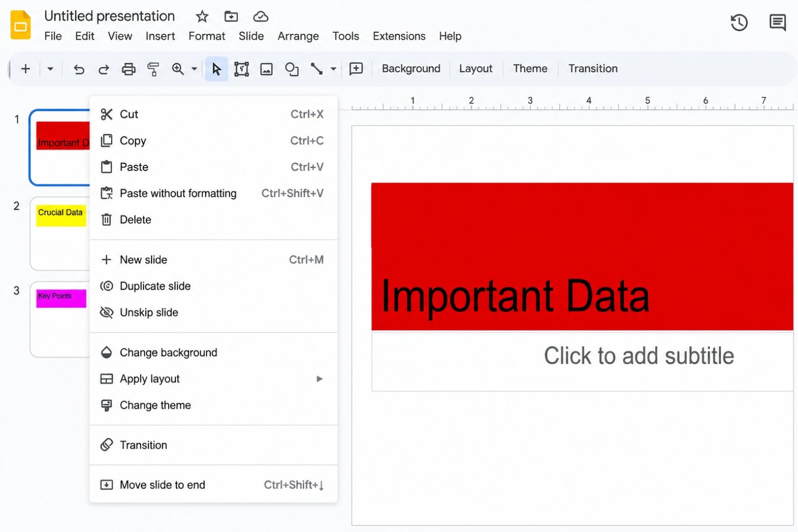Screen dimensions: 798x532
Task: Click the Layout toolbar button
Action: click(x=476, y=69)
